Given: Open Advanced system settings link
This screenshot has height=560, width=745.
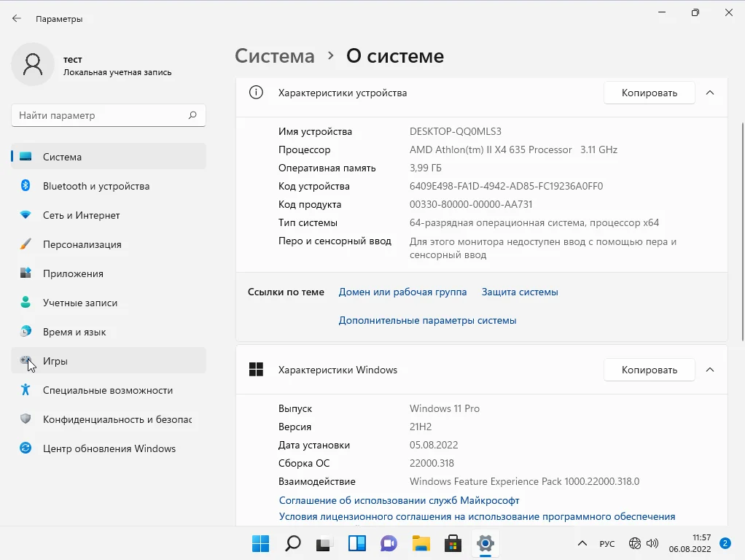Looking at the screenshot, I should (x=427, y=320).
